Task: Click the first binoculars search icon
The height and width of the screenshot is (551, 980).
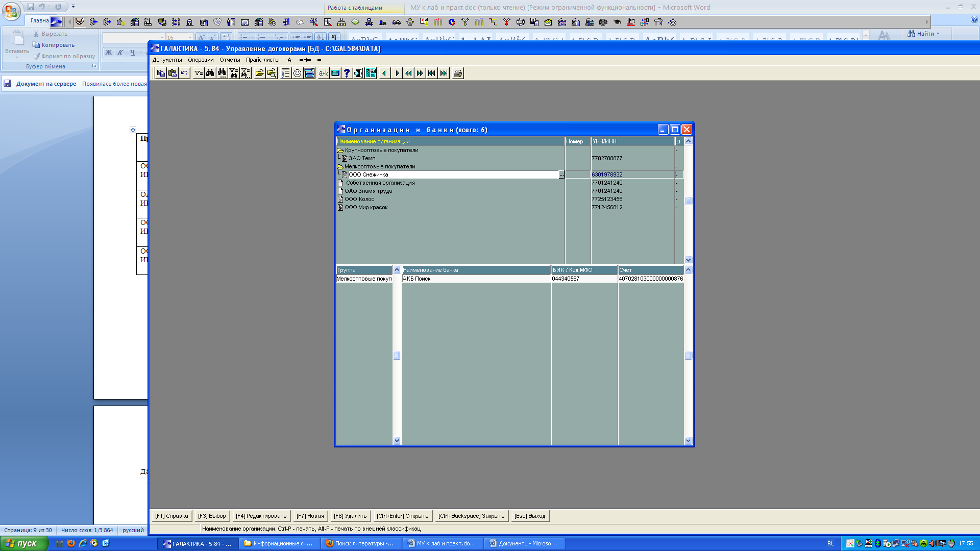Action: tap(210, 73)
